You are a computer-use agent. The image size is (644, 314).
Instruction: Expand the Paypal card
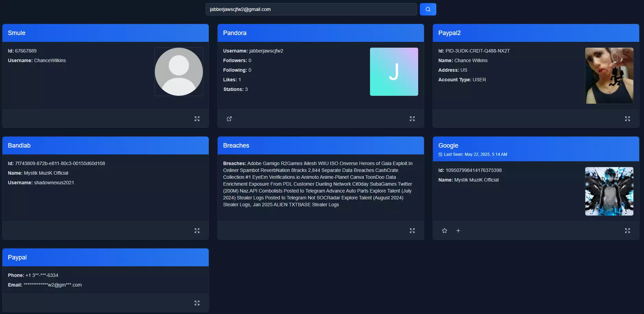(197, 303)
